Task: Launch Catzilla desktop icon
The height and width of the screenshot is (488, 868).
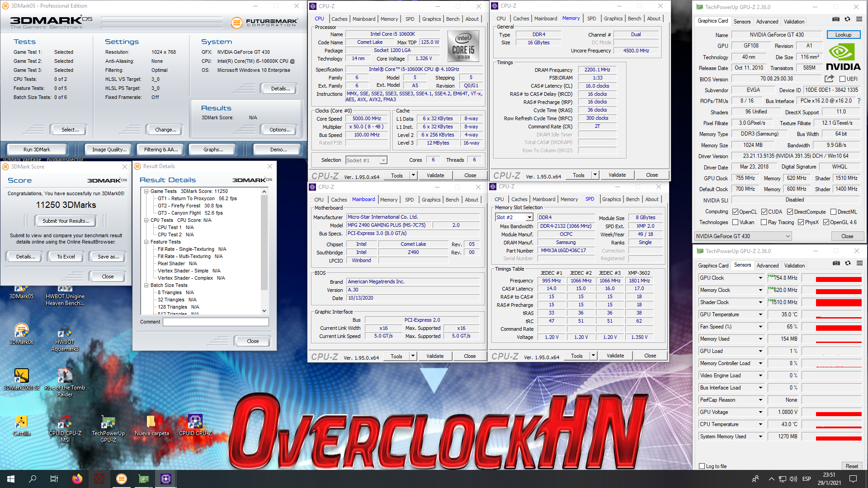Action: click(21, 426)
